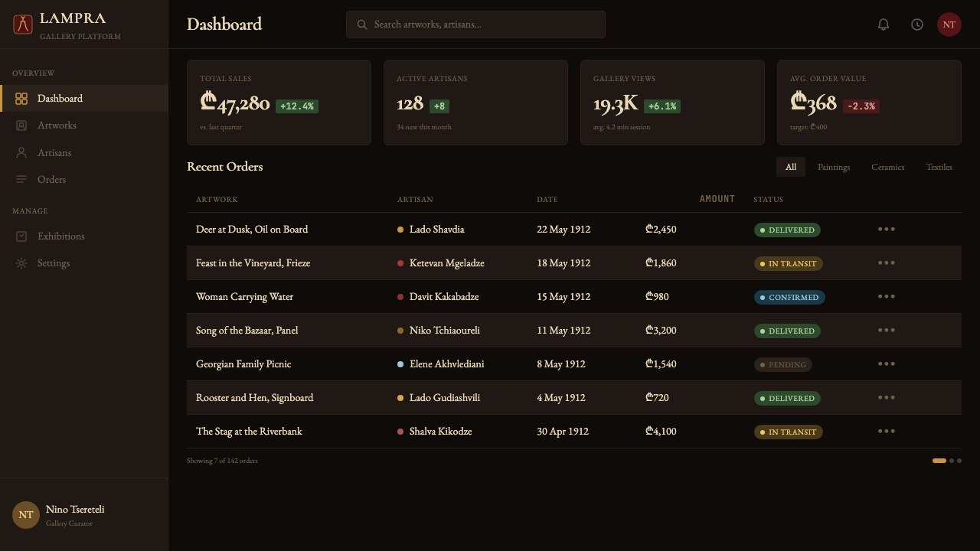
Task: Click artisan Lado Gudiashvili
Action: pos(445,398)
